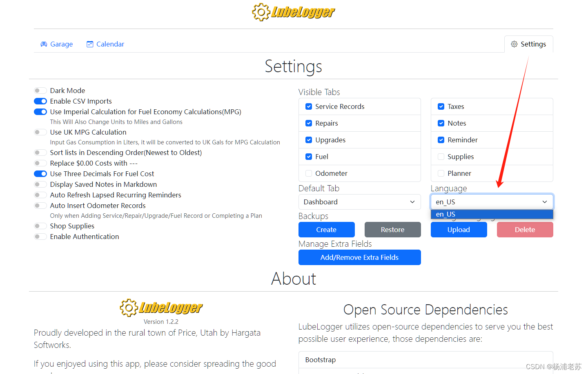
Task: Enable Auto Insert Odometer Records switch
Action: click(40, 206)
